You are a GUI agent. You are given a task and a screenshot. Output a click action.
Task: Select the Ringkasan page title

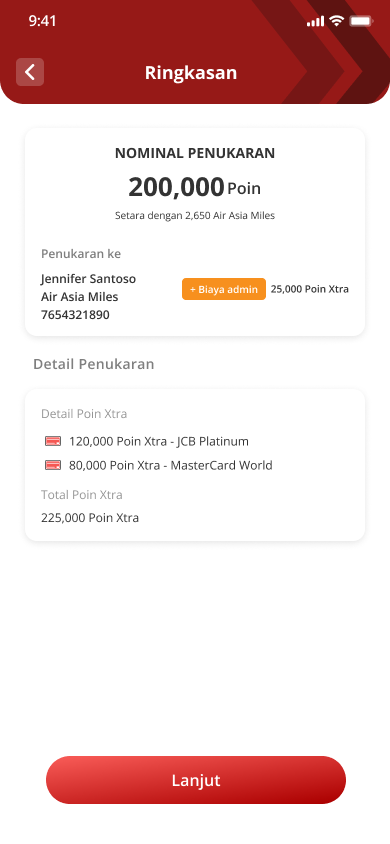191,73
